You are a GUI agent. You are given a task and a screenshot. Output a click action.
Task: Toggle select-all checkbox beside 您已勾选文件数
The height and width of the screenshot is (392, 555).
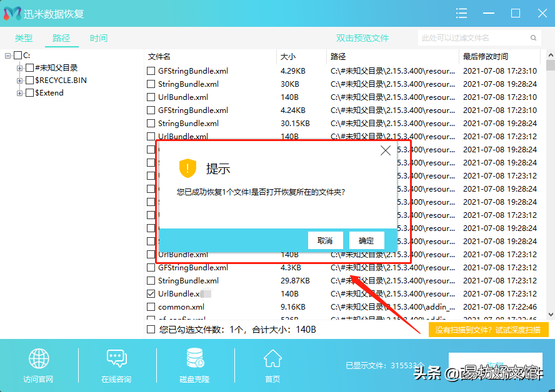click(151, 330)
